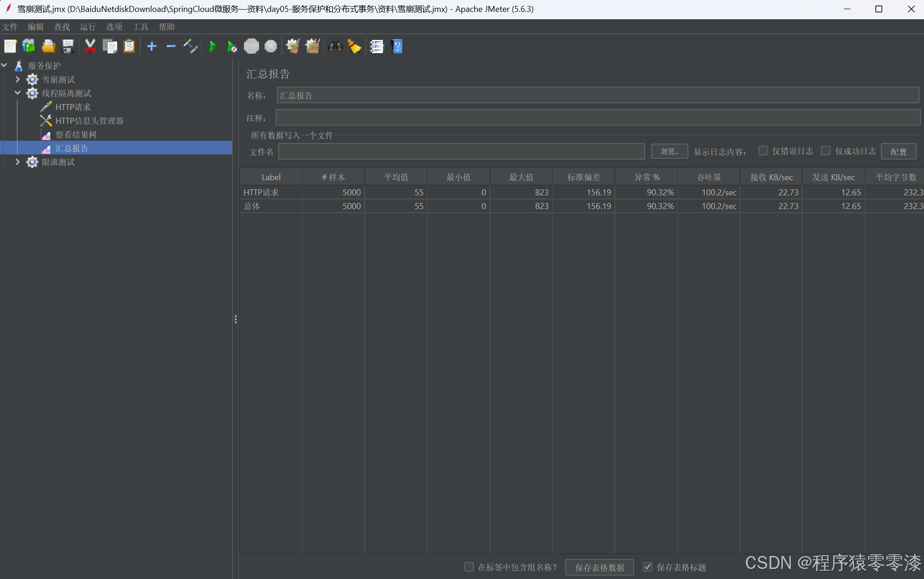
Task: Click the 平均值 column header
Action: [x=396, y=177]
